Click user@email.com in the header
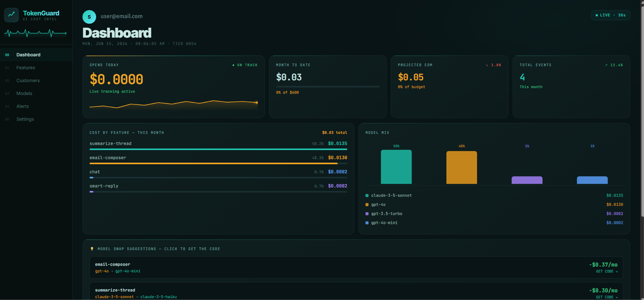 [122, 16]
